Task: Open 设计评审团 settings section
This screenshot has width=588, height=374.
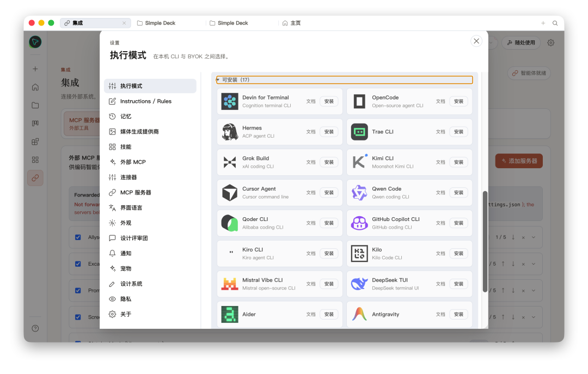Action: click(x=150, y=238)
